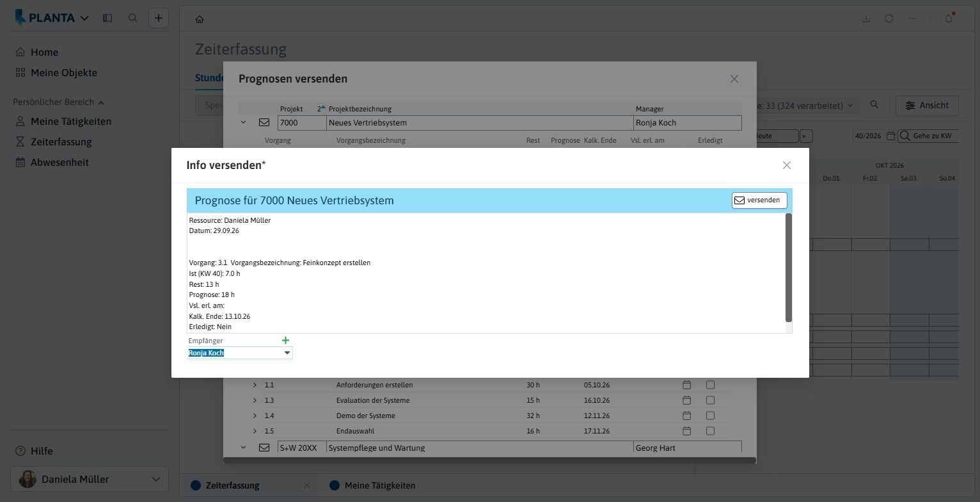Click the home icon in the breadcrumb bar
This screenshot has width=980, height=502.
click(200, 19)
